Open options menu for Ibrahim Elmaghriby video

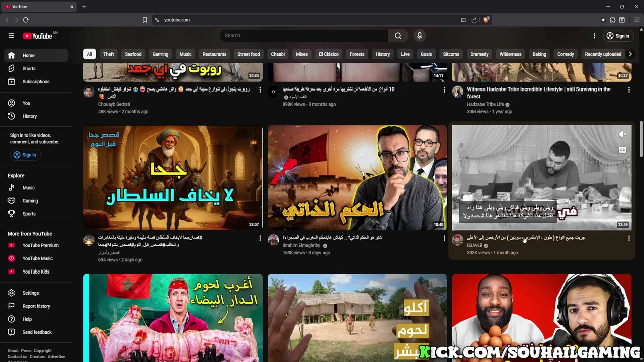(x=444, y=238)
